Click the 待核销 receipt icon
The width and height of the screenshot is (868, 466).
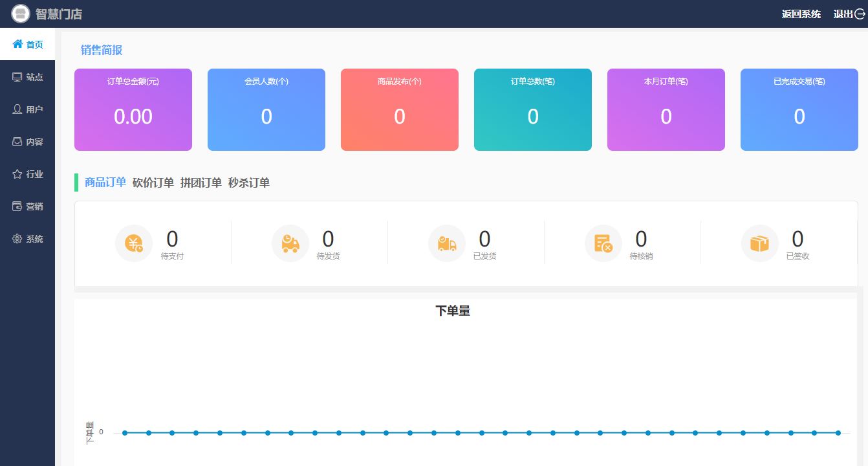pos(603,243)
